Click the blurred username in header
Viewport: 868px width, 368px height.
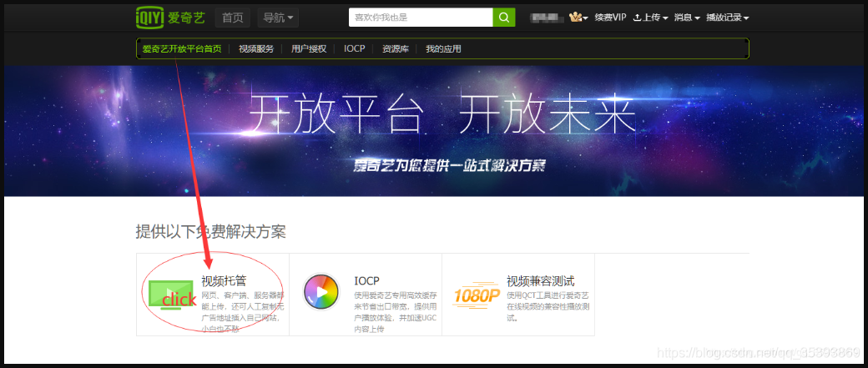pos(548,18)
